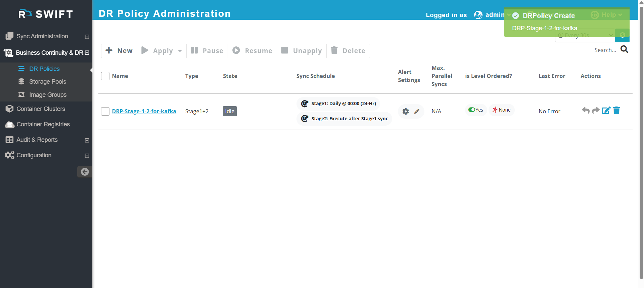Click the Sync Administration sidebar icon
644x288 pixels.
9,36
